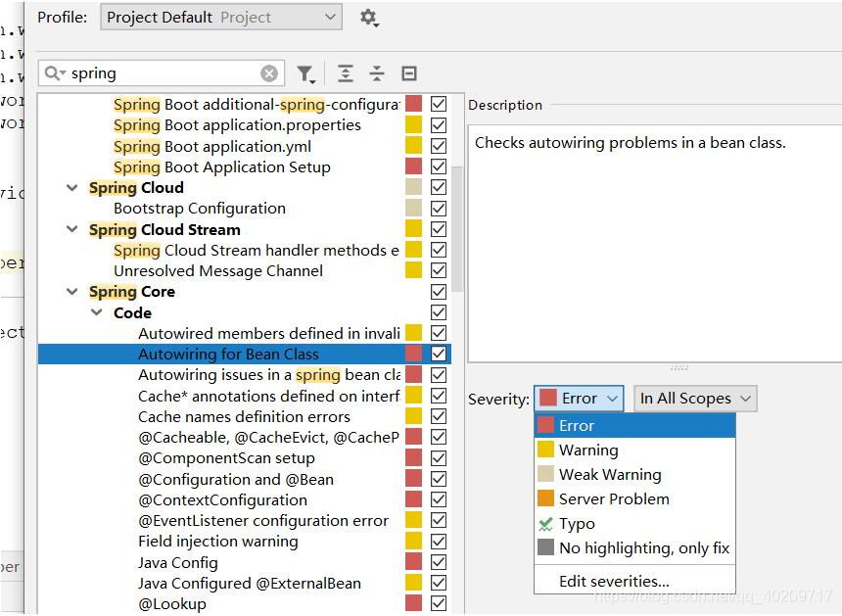The height and width of the screenshot is (616, 842).
Task: Select Weak Warning severity option
Action: (609, 475)
